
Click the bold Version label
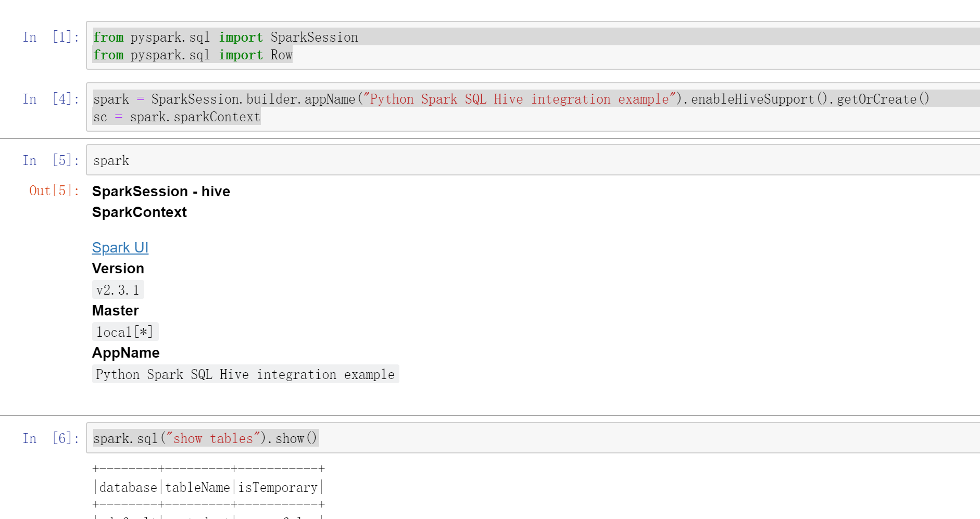pos(118,268)
